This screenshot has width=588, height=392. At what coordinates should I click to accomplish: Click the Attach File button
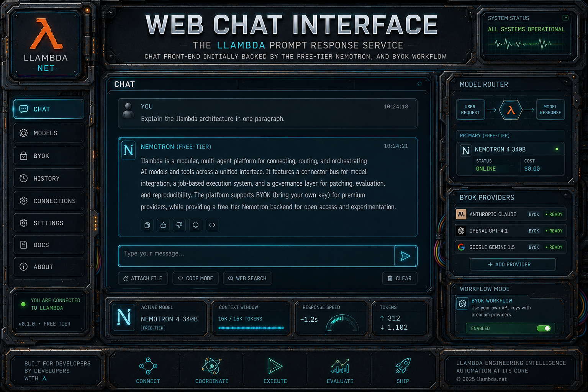coord(143,278)
